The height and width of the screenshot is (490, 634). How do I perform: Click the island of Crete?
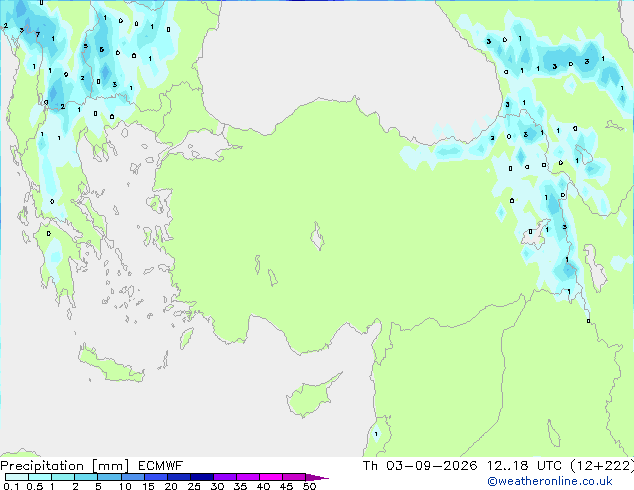tap(111, 364)
